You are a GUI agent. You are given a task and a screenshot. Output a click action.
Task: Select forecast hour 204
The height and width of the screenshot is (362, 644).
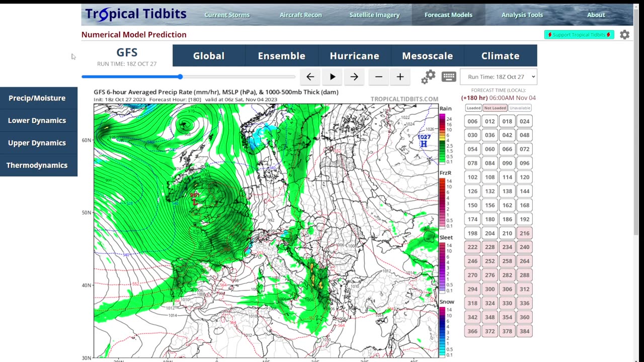pos(490,233)
